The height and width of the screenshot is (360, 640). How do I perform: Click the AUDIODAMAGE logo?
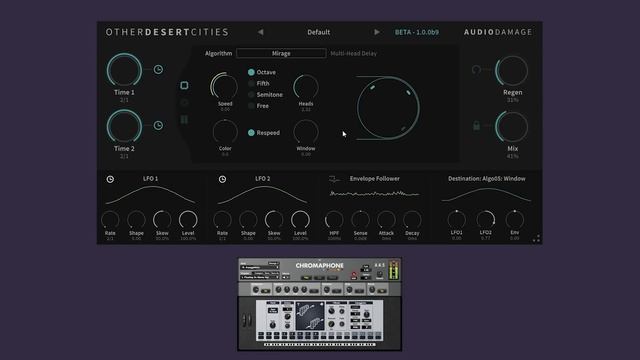click(498, 32)
